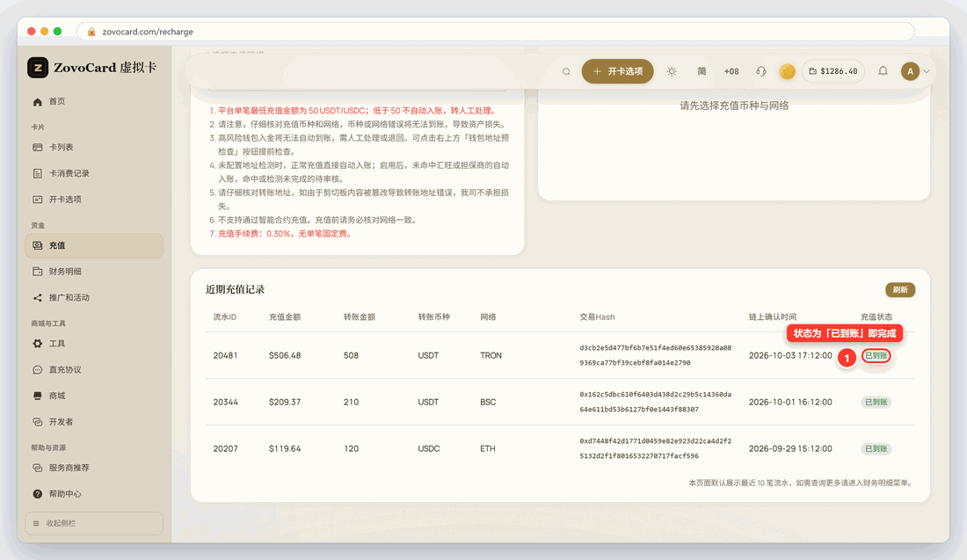Select flow ID 20481
The image size is (967, 560).
pyautogui.click(x=225, y=355)
